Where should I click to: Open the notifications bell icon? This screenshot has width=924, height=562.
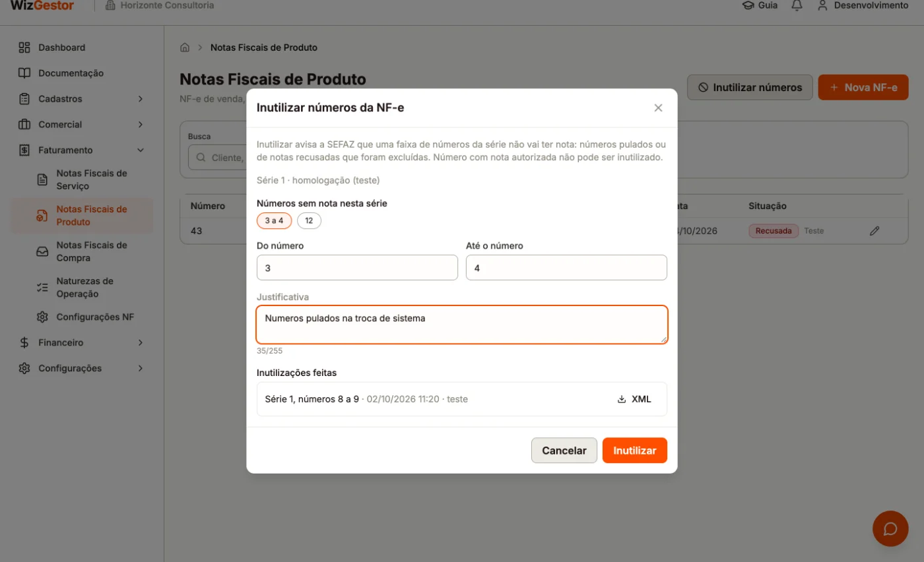[x=797, y=5]
